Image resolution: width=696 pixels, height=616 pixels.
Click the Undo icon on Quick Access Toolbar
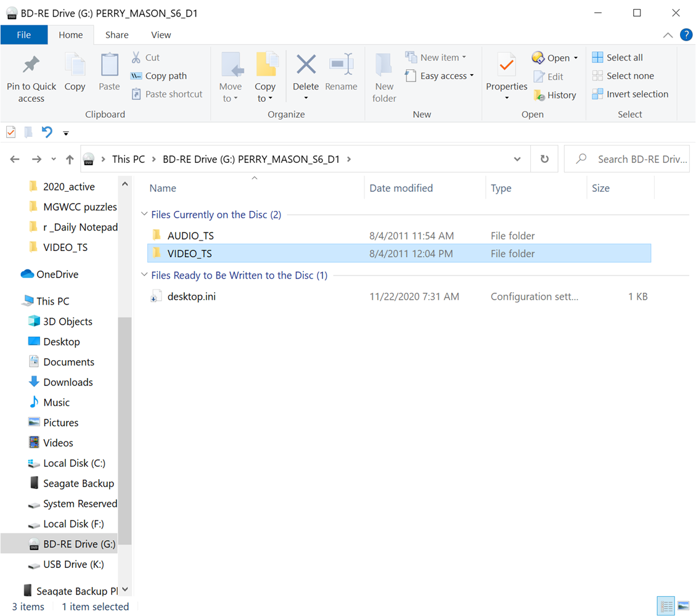point(47,133)
